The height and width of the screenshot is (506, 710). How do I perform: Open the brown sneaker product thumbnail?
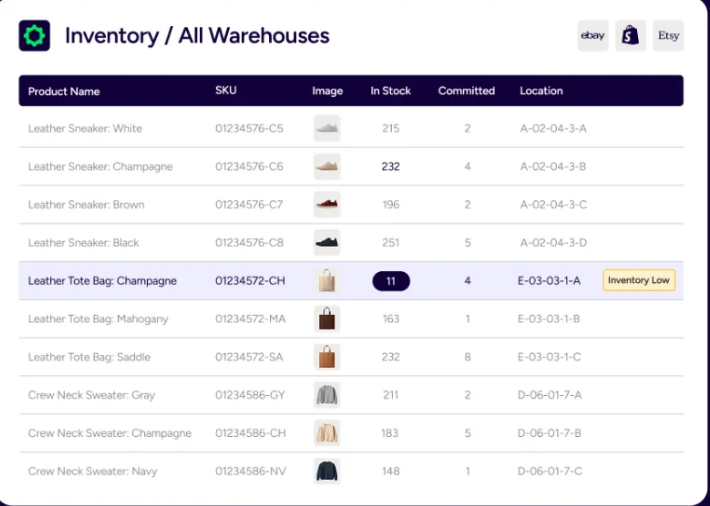[x=327, y=205]
